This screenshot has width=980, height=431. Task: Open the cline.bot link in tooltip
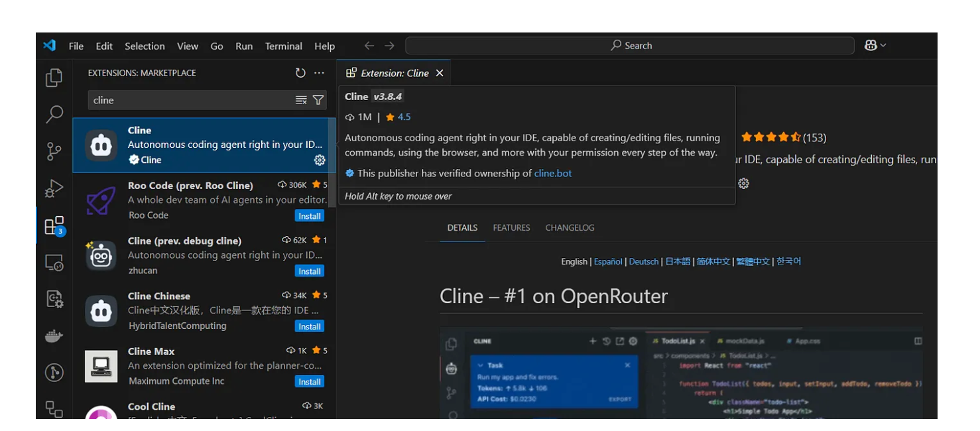click(553, 173)
